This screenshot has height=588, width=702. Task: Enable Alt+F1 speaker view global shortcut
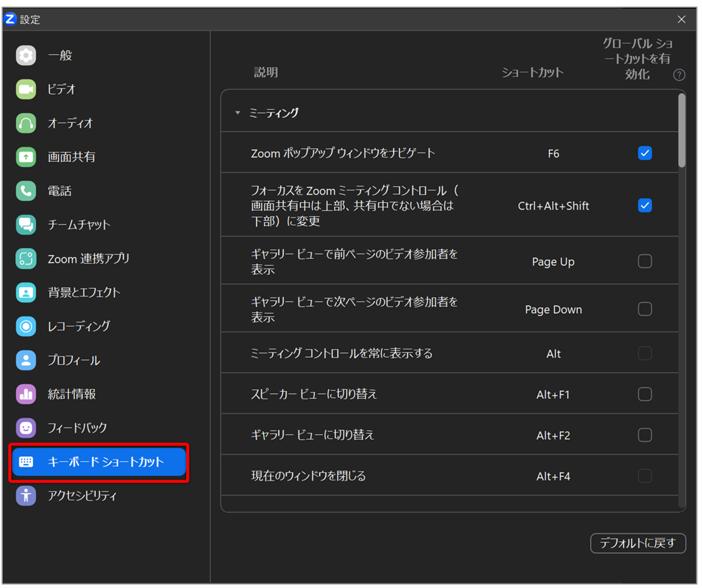point(644,394)
